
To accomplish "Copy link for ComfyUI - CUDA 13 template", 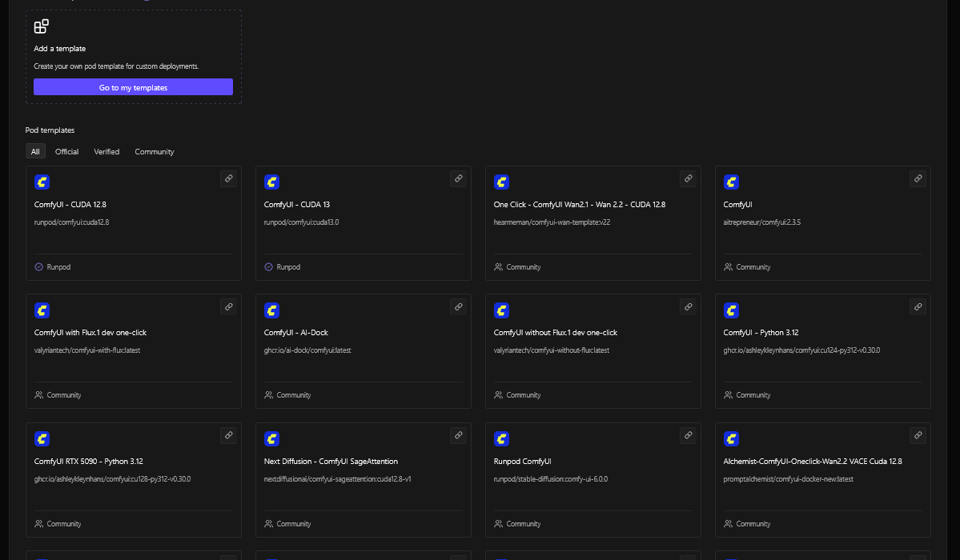I will pyautogui.click(x=458, y=178).
